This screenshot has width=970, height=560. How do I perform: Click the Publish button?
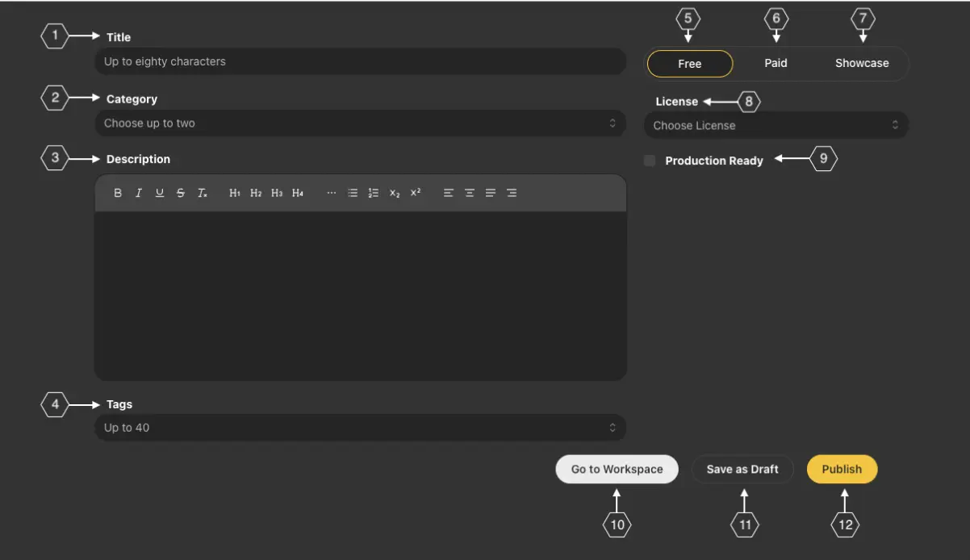coord(842,469)
